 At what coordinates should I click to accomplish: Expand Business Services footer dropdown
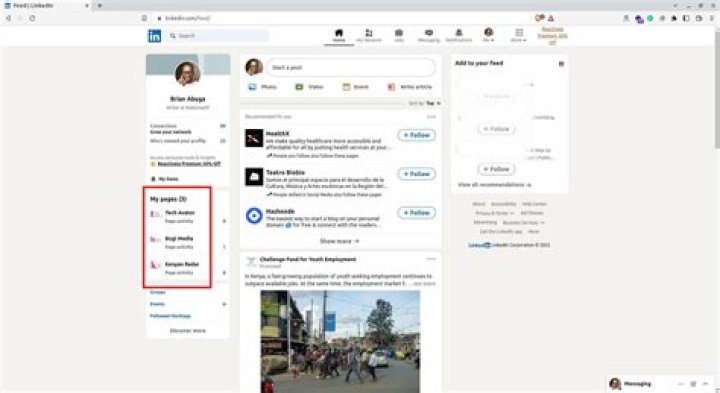coord(523,222)
